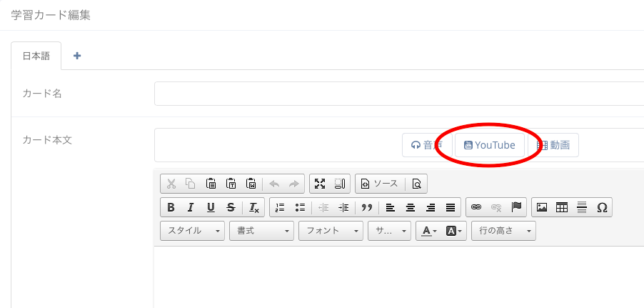Click Paste from Word icon
This screenshot has width=644, height=308.
point(251,184)
